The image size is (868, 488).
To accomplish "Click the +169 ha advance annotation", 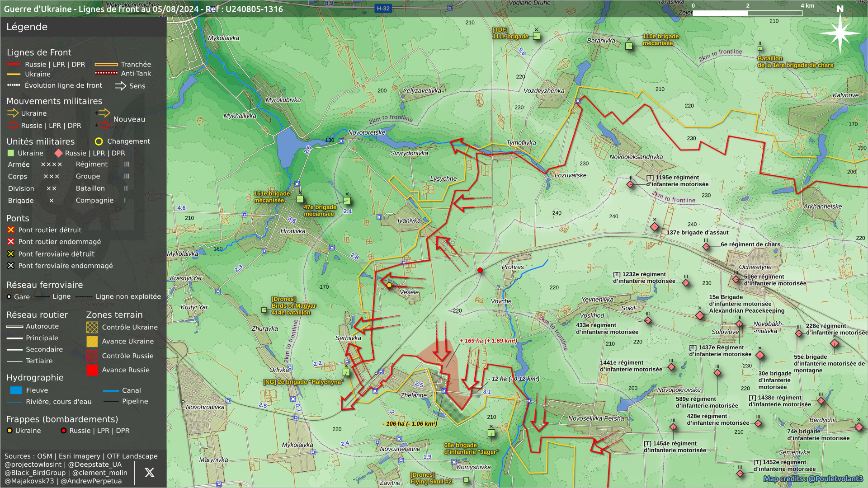I will (488, 341).
